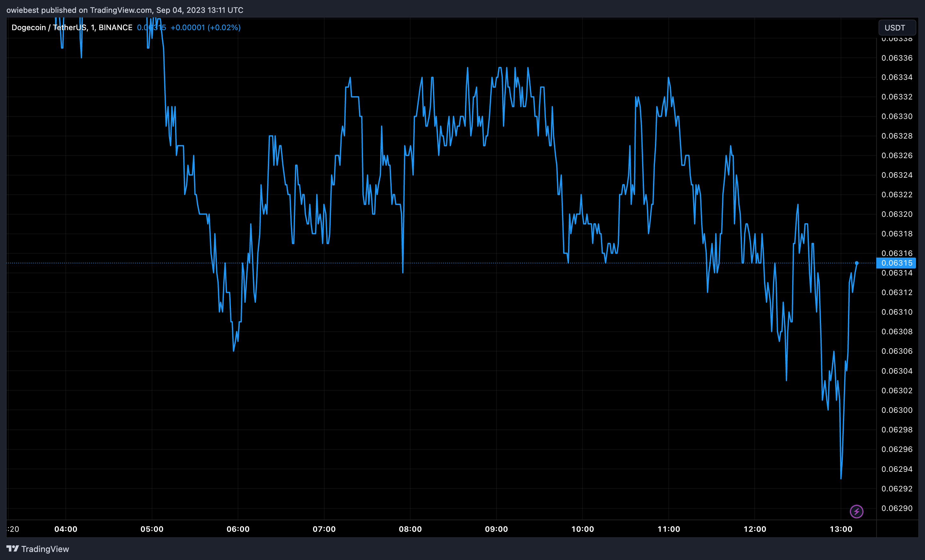Click the 0.06304 price axis label

tap(897, 371)
